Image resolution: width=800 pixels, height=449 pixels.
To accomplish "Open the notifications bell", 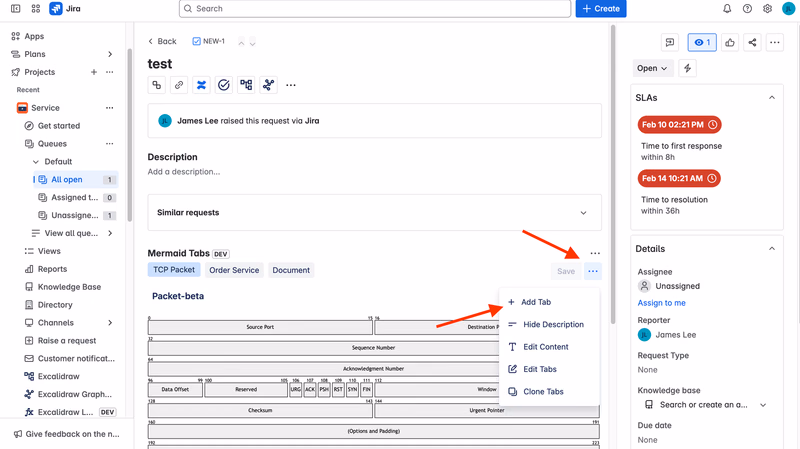I will [727, 9].
